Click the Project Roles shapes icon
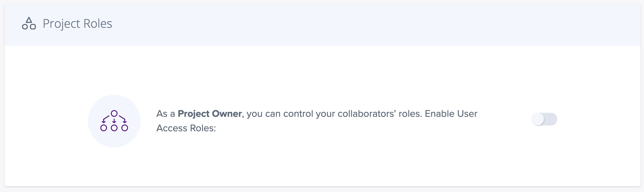 pyautogui.click(x=29, y=23)
